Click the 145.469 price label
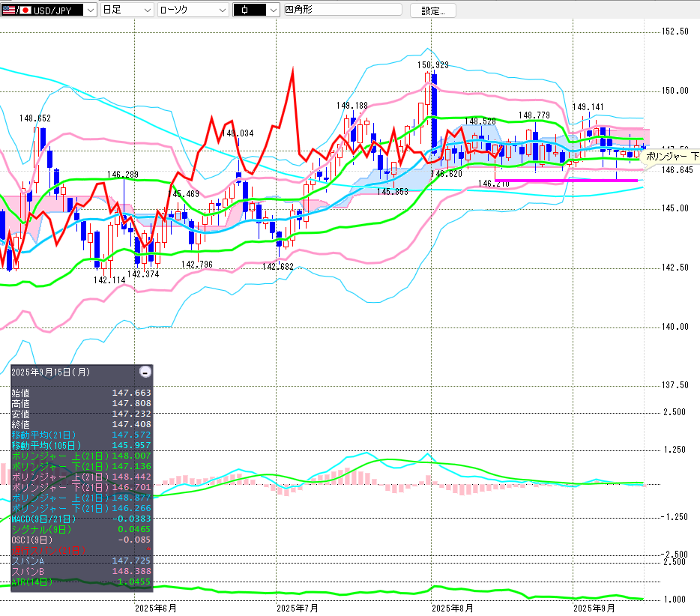The image size is (700, 616). pos(184,194)
